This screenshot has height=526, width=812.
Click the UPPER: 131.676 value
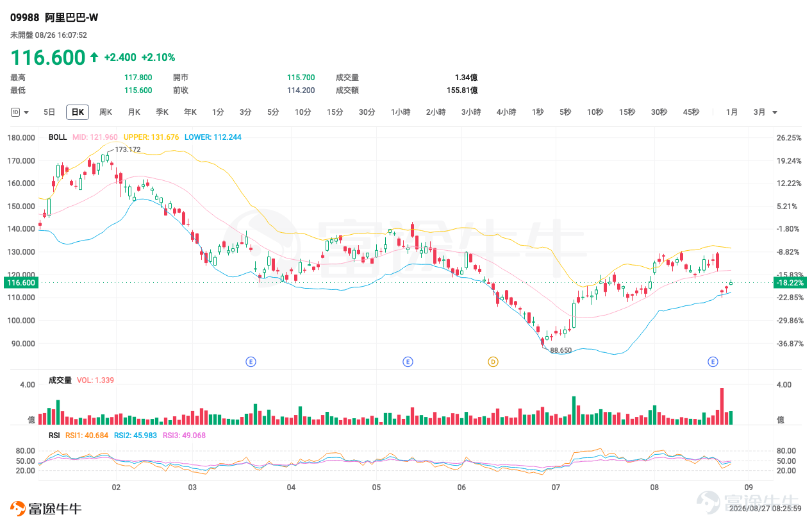tap(151, 137)
